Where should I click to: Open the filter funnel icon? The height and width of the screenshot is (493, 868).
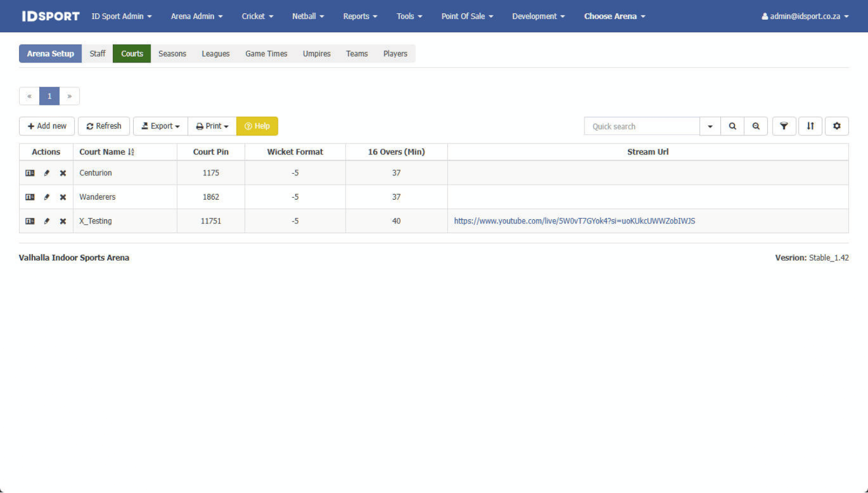(x=784, y=126)
